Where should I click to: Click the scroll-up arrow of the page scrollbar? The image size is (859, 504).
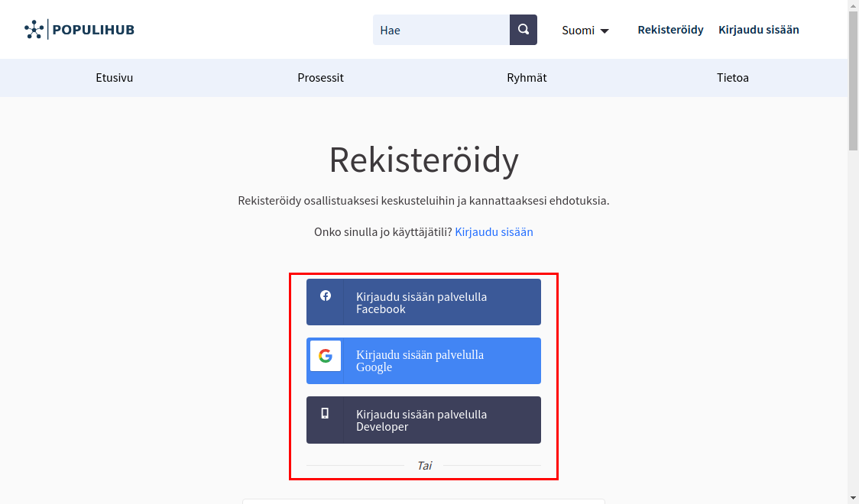pos(852,6)
